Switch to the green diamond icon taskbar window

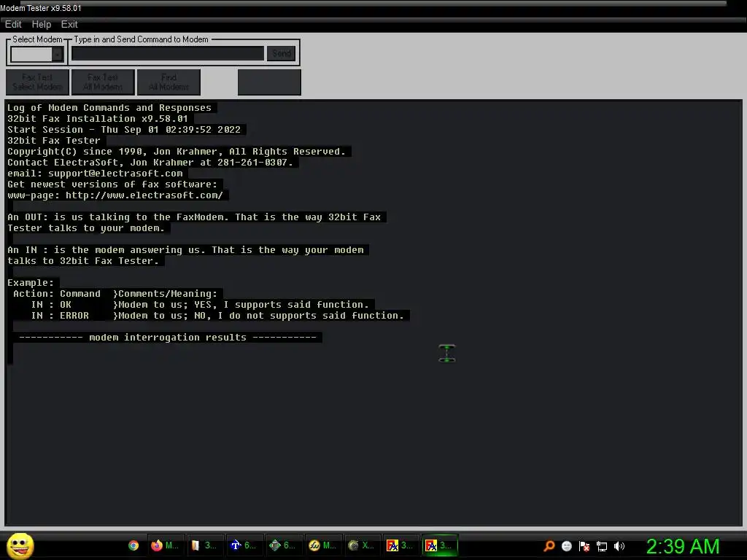click(x=282, y=545)
